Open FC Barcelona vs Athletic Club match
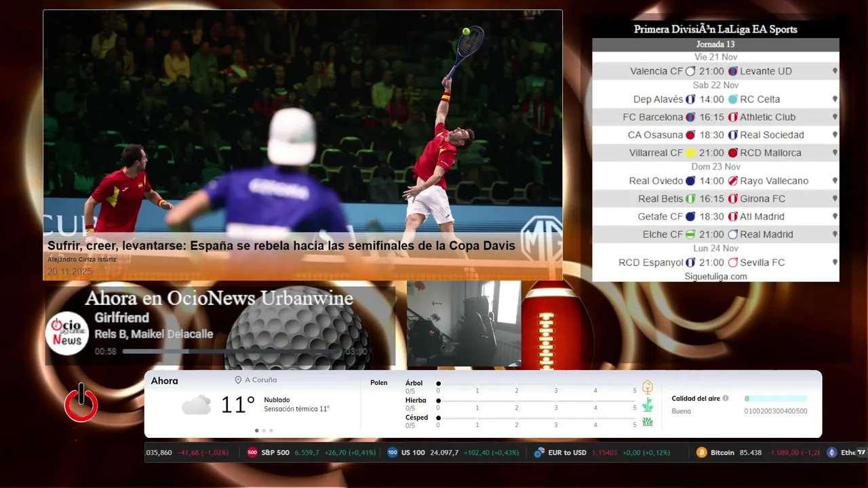 (715, 117)
